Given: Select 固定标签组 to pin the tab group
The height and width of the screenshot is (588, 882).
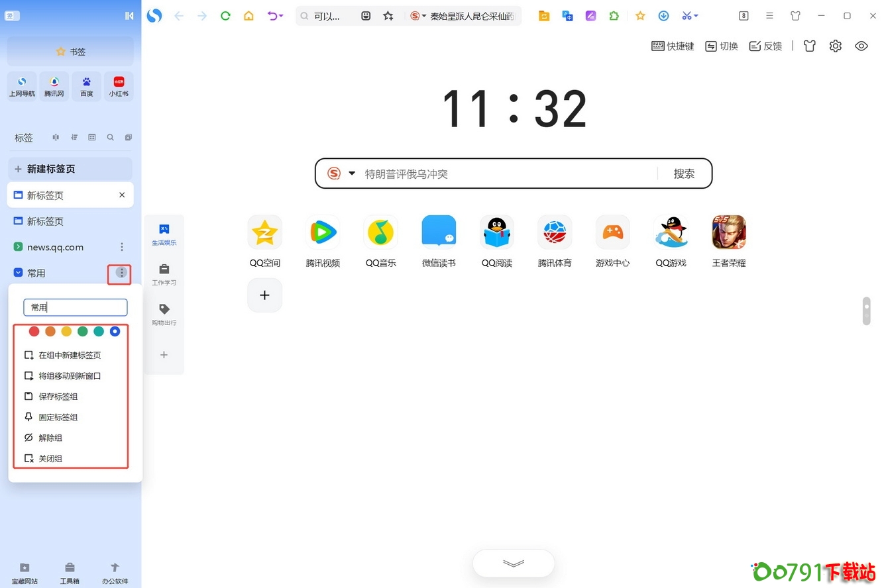Looking at the screenshot, I should click(59, 416).
